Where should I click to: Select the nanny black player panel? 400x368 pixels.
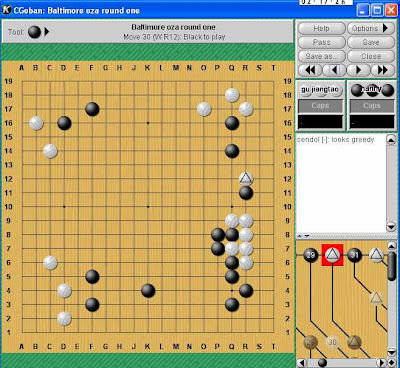[x=372, y=105]
